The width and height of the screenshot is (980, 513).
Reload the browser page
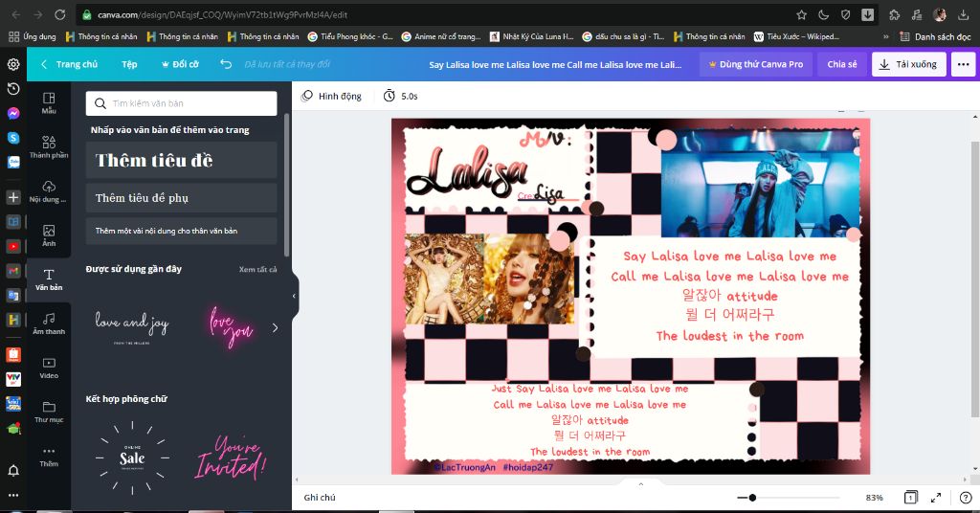click(60, 14)
